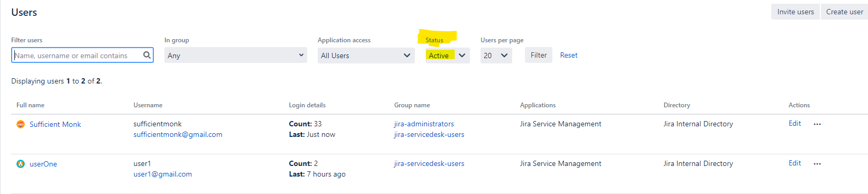Click the Create user button
Image resolution: width=868 pixels, height=194 pixels.
coord(845,12)
